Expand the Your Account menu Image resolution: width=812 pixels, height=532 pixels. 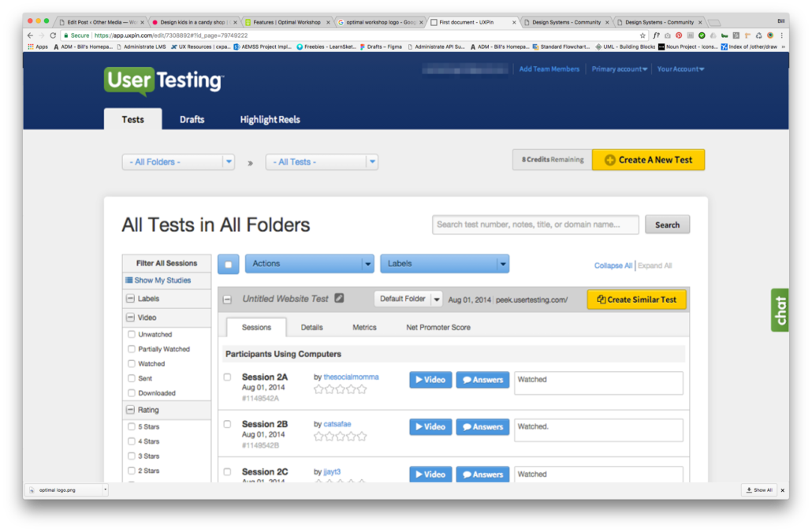(680, 69)
